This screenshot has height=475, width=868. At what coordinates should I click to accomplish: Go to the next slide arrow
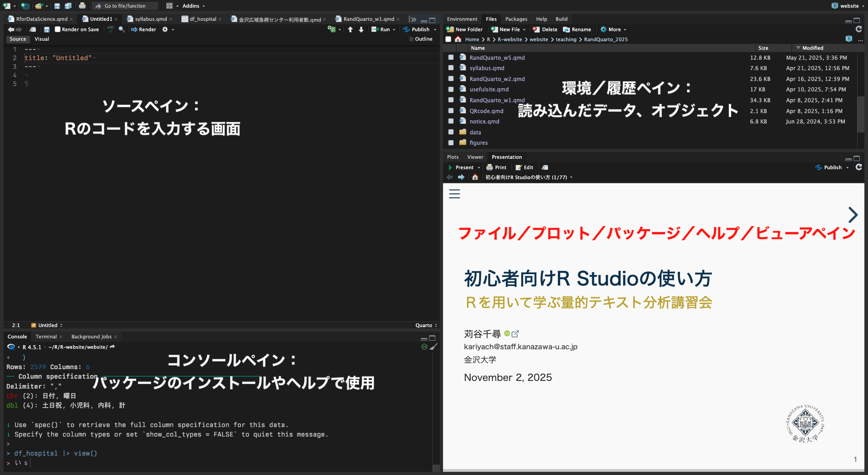point(853,215)
